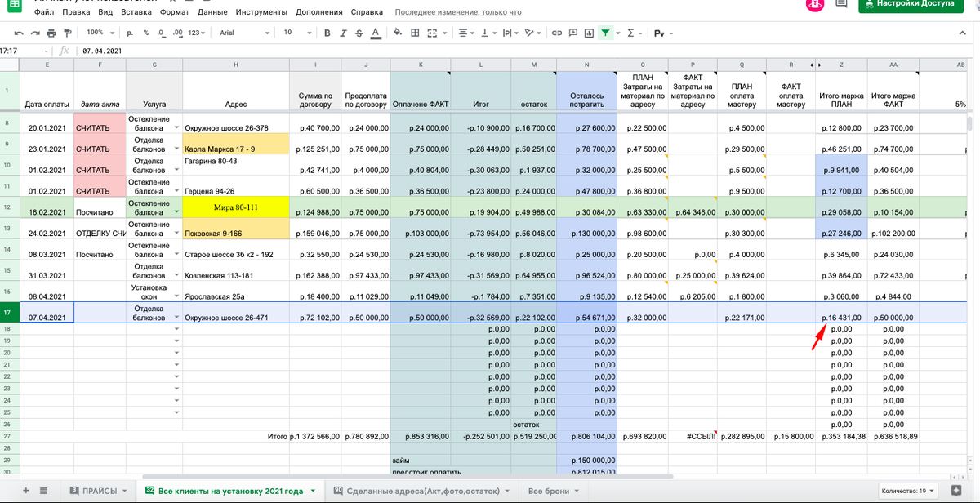The image size is (980, 503).
Task: Add a new sheet
Action: point(25,491)
